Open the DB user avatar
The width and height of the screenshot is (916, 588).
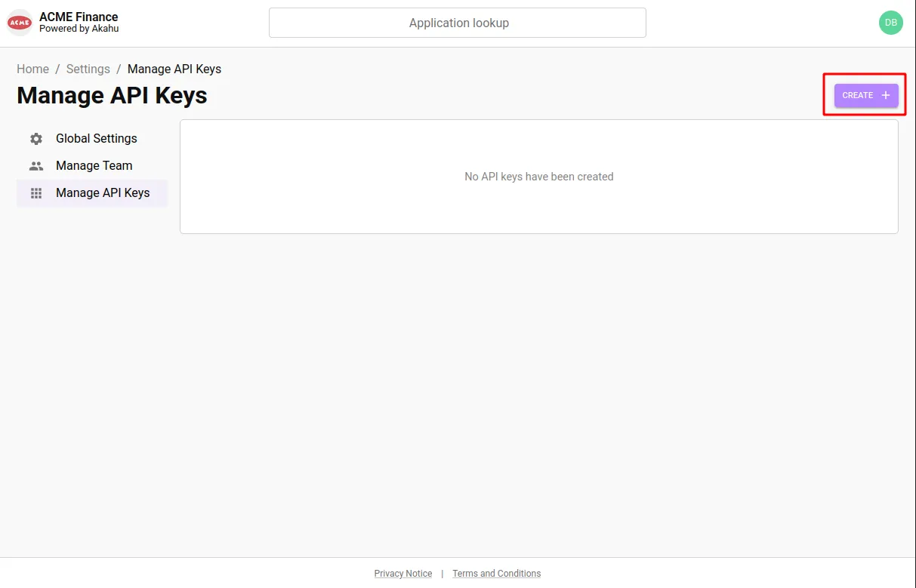tap(890, 23)
